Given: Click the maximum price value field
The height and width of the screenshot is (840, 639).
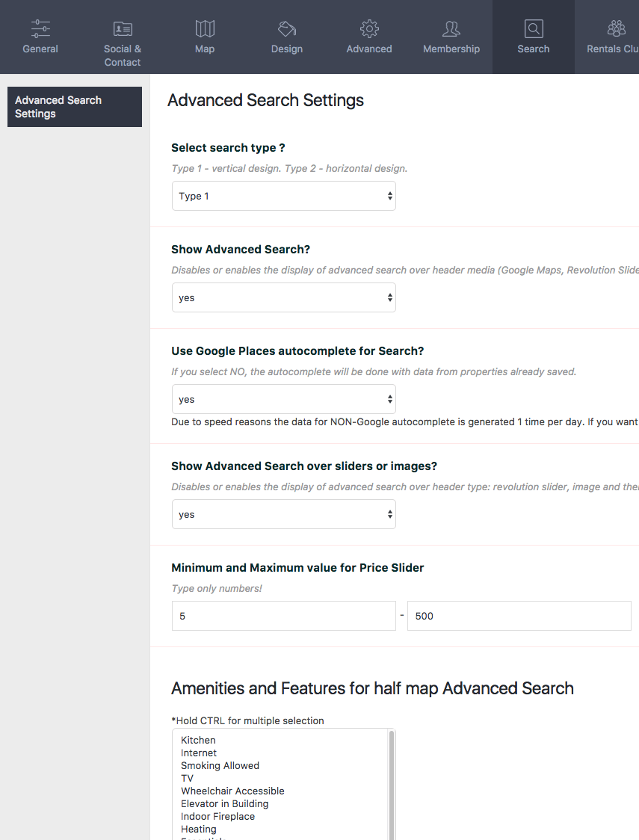Looking at the screenshot, I should 519,615.
